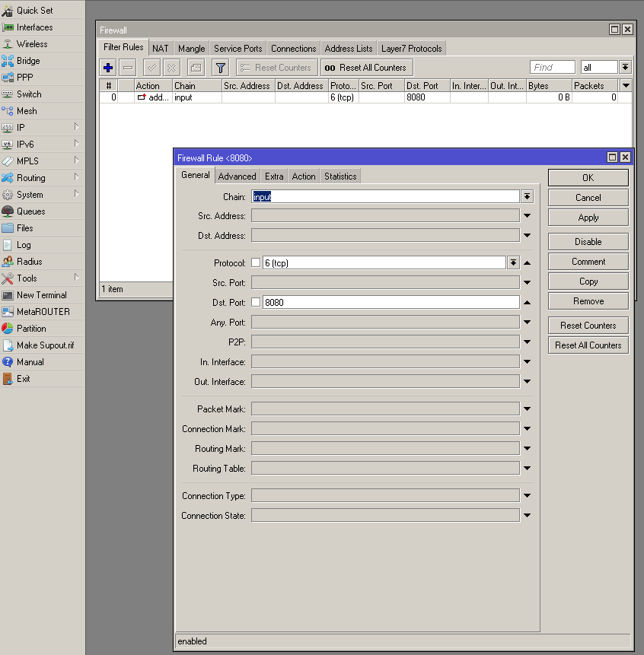Open the Manual
The width and height of the screenshot is (644, 655).
pyautogui.click(x=42, y=362)
